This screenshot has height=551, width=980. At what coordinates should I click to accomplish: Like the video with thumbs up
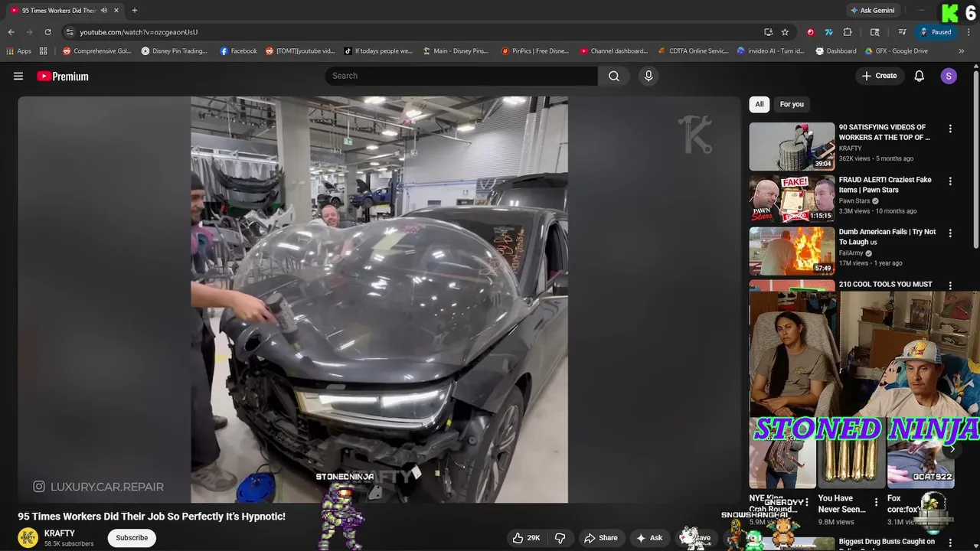click(x=526, y=538)
